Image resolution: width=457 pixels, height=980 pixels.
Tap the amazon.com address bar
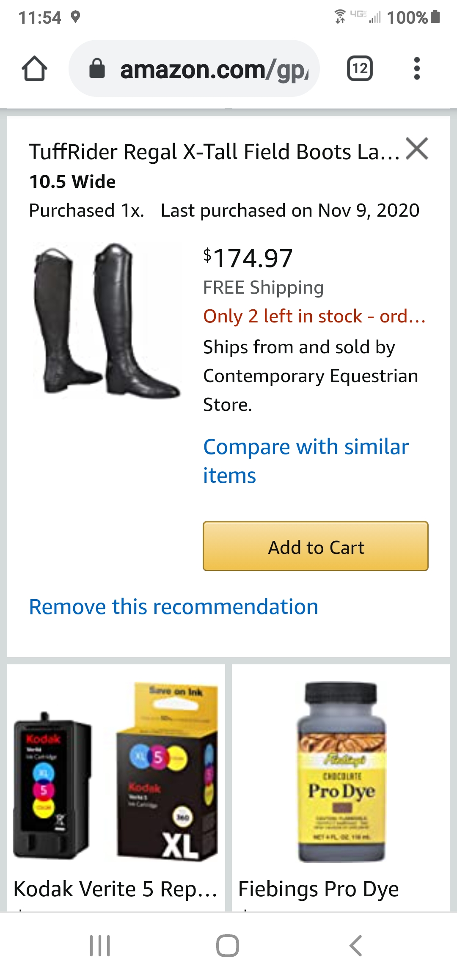(x=194, y=69)
